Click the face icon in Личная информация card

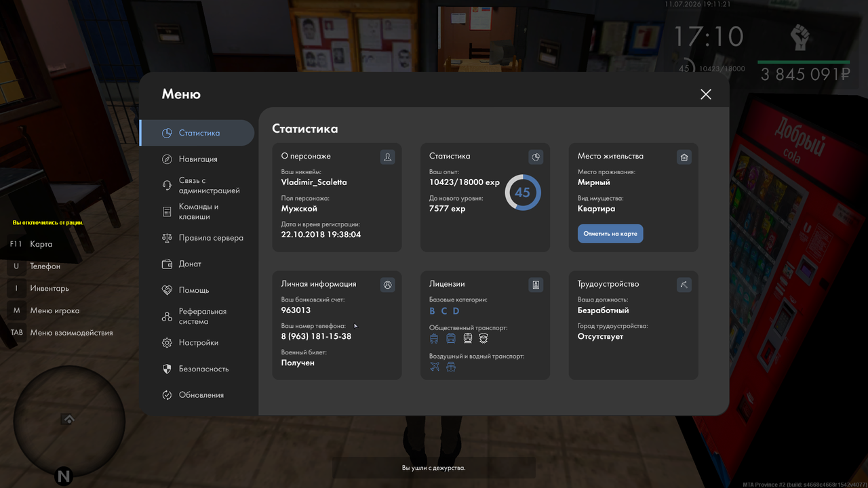[387, 285]
